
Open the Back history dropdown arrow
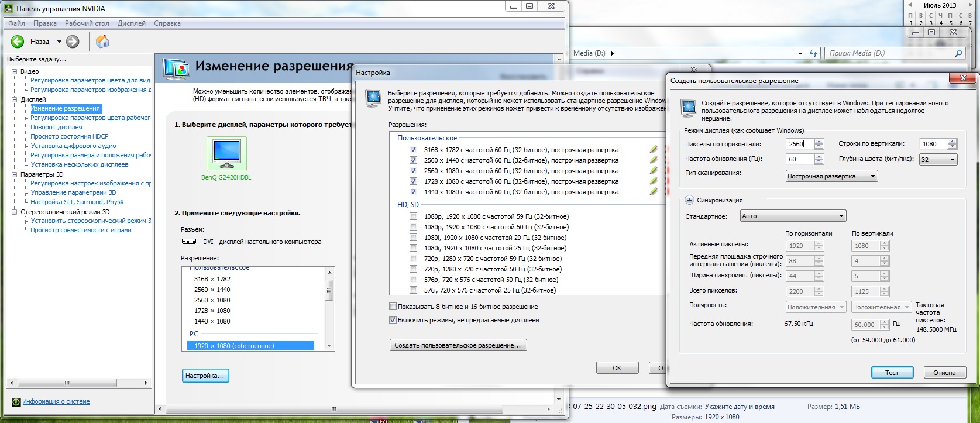click(59, 42)
